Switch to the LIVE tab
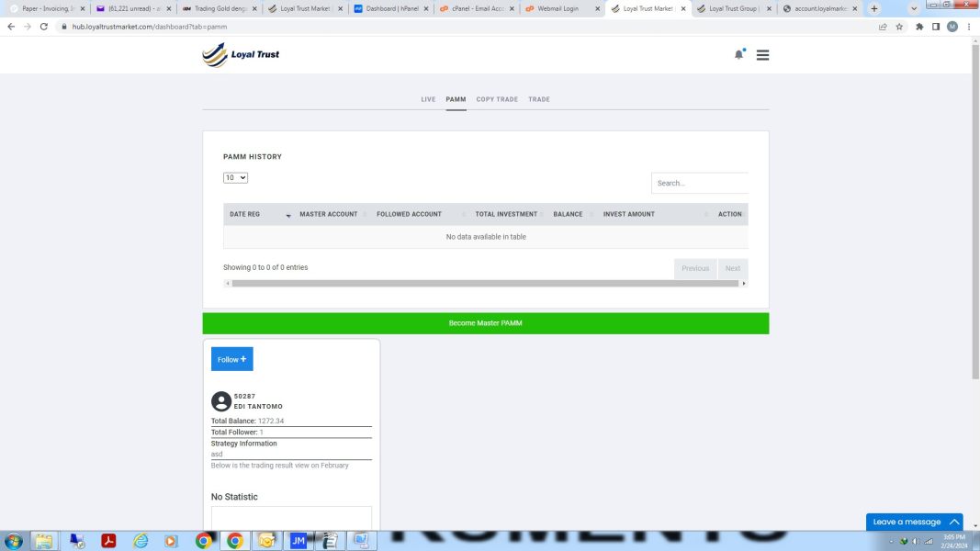980x551 pixels. (428, 99)
